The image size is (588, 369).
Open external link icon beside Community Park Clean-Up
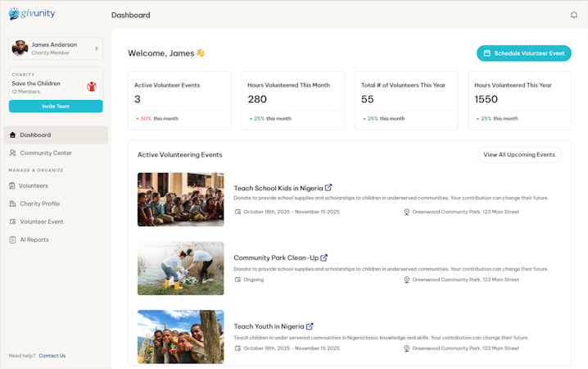point(324,257)
